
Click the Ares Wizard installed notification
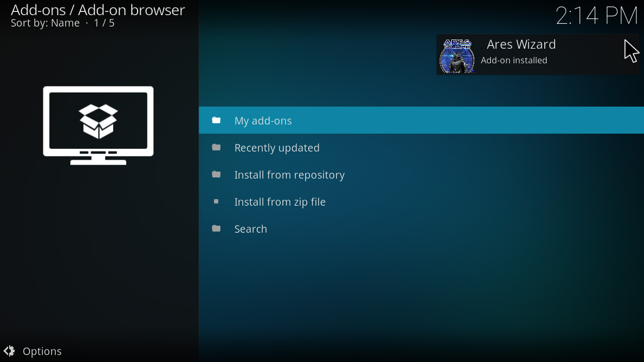tap(536, 54)
